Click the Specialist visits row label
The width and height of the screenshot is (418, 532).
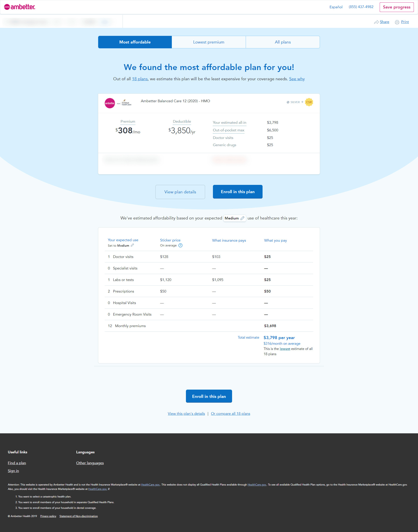[x=125, y=268]
